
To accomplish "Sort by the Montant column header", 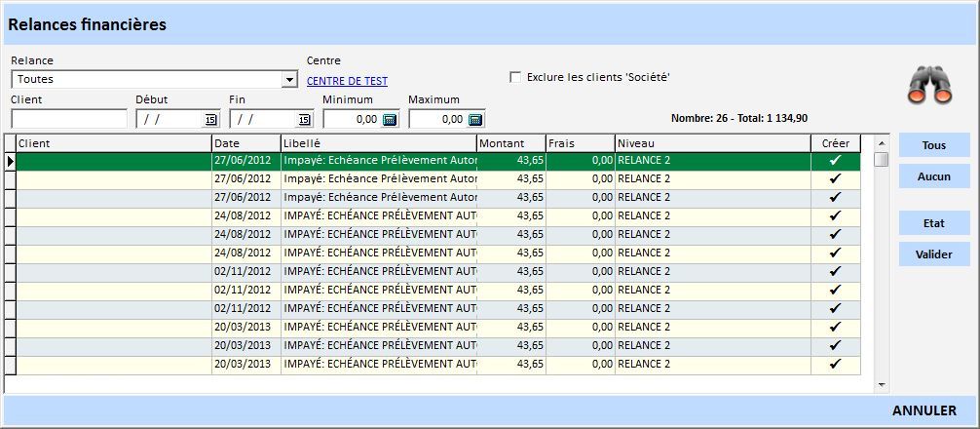I will (510, 143).
